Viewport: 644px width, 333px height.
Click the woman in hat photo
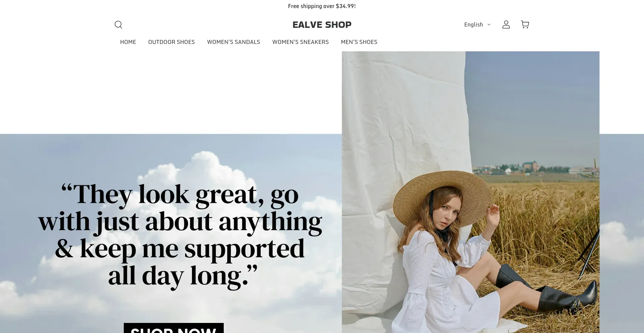click(x=471, y=192)
